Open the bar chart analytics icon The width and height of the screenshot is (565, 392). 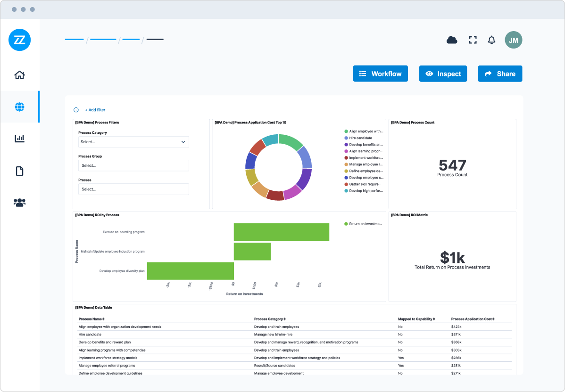tap(19, 139)
